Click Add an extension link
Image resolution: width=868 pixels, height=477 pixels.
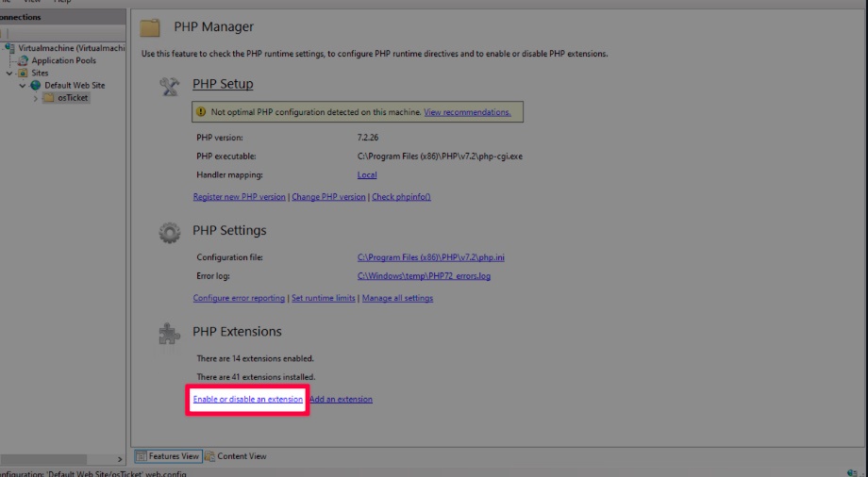(341, 400)
